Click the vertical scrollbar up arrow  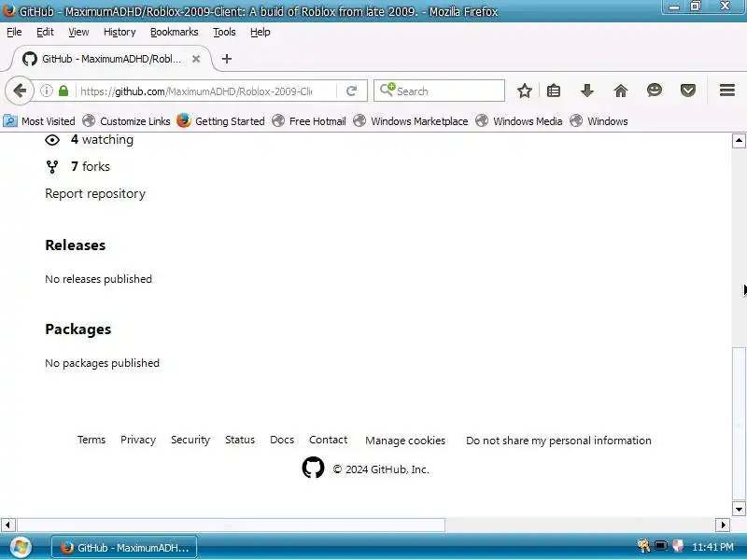tap(739, 141)
